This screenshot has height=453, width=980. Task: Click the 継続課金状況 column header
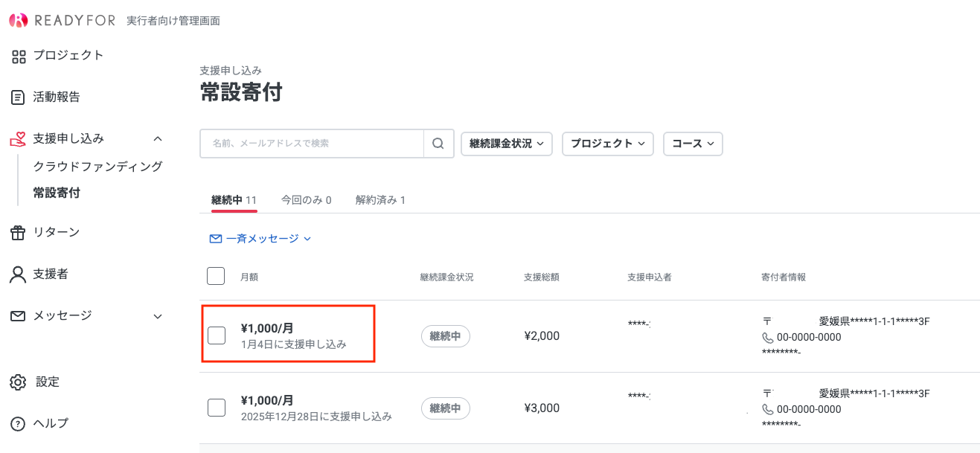tap(446, 277)
